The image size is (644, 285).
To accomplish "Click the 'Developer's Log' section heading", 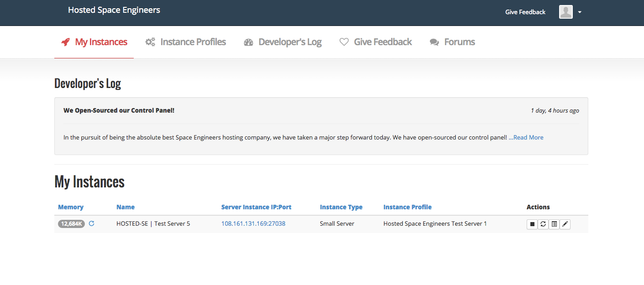I will pos(88,83).
